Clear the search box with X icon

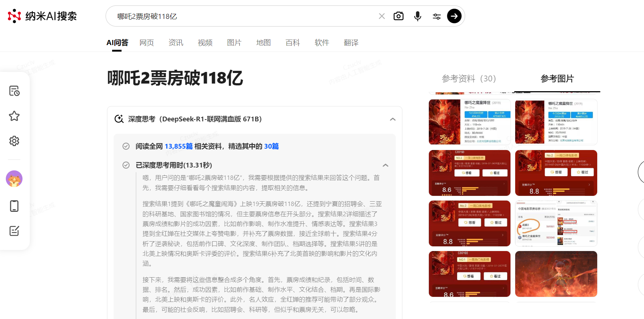382,16
